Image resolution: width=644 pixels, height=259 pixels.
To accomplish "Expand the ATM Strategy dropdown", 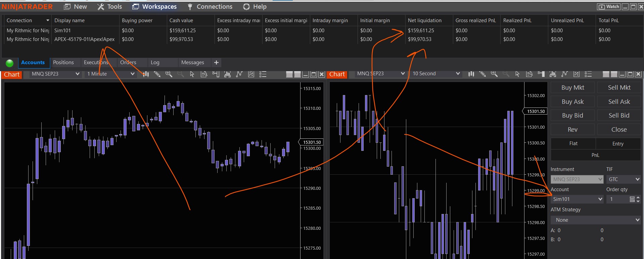I will [596, 220].
